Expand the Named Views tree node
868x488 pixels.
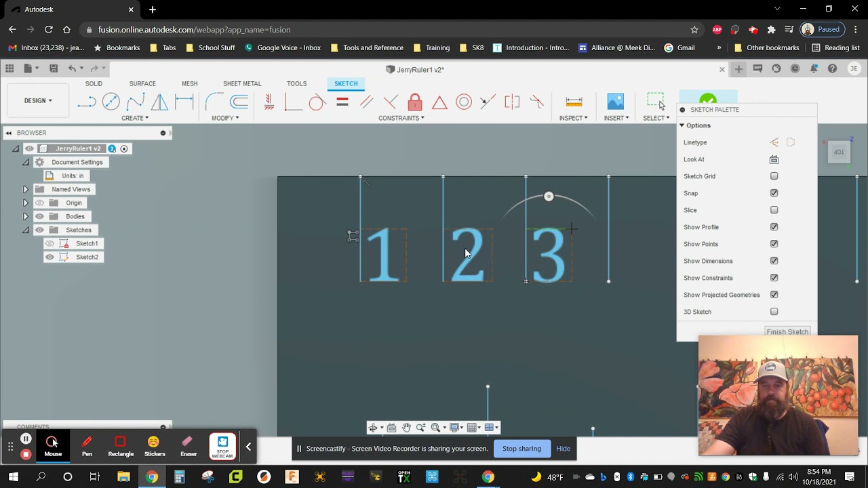click(x=26, y=189)
